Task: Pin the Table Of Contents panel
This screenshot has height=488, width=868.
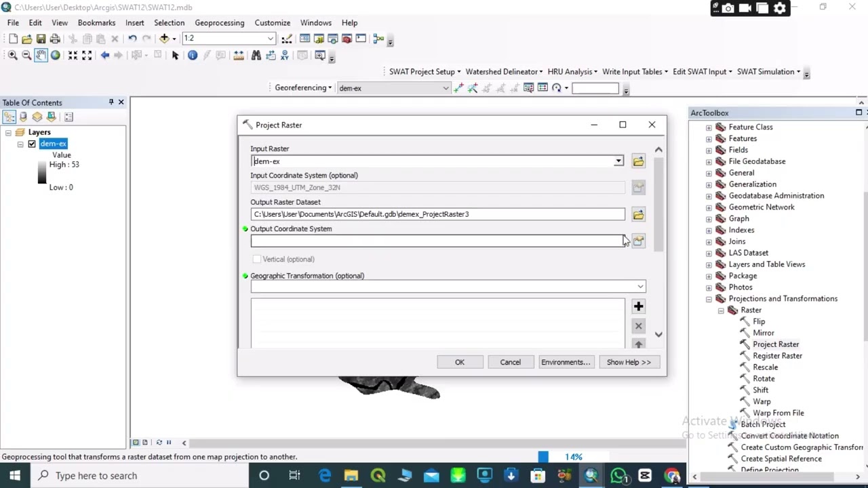Action: click(111, 102)
